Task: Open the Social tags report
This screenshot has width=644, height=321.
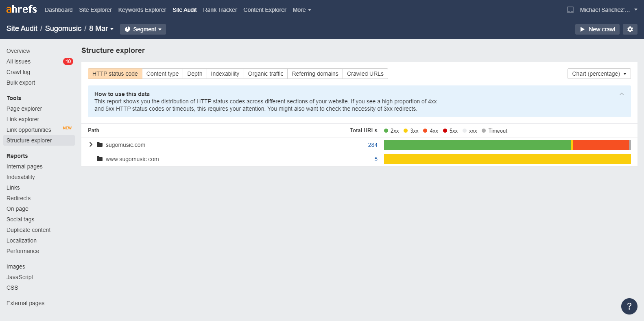Action: point(20,219)
